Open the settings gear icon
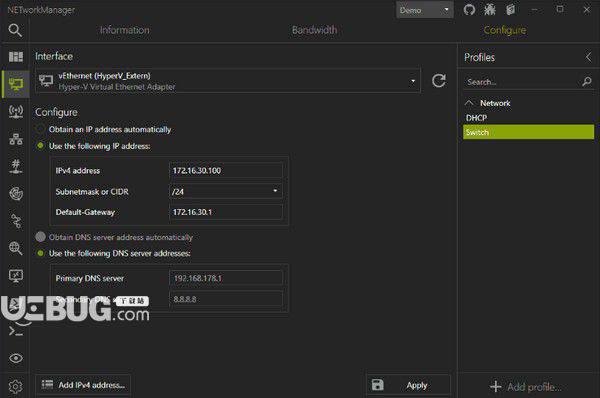Screen dimensions: 600x398 (x=16, y=386)
